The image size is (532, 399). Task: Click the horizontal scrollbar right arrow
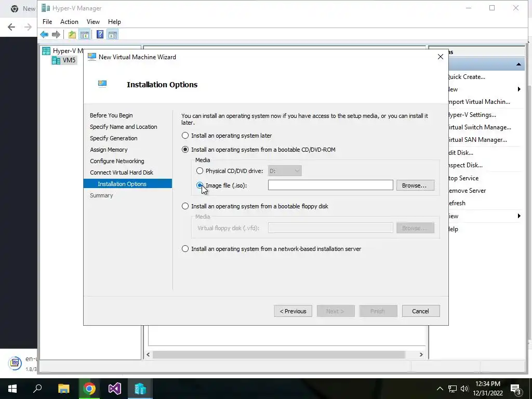tap(421, 354)
